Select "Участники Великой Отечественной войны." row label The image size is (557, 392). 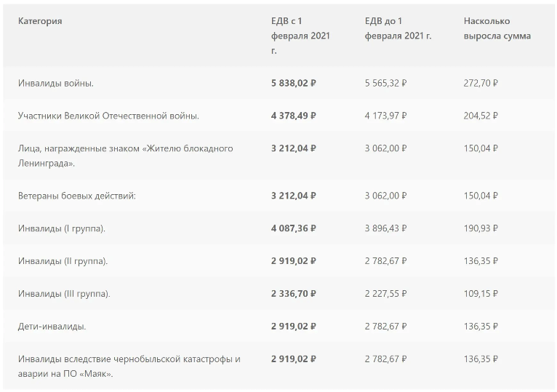click(108, 116)
